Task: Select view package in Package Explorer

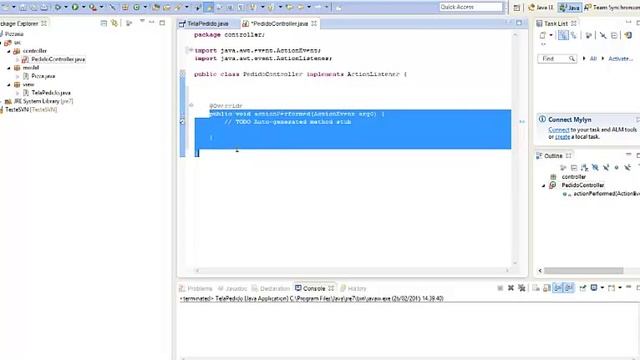Action: tap(28, 84)
